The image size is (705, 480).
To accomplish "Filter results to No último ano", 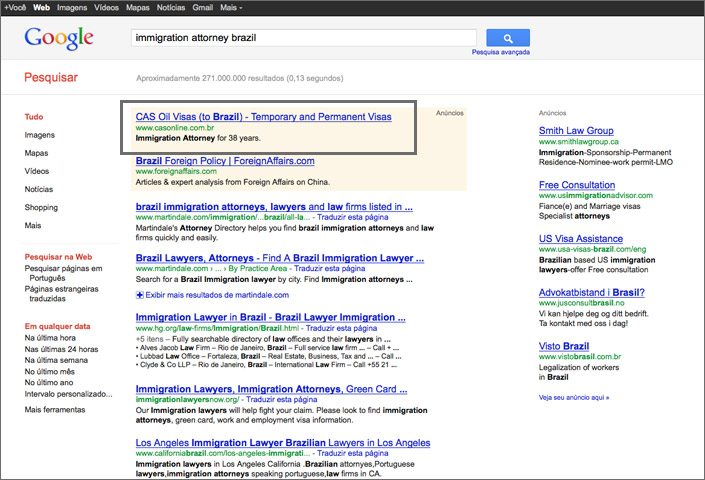I will click(49, 382).
